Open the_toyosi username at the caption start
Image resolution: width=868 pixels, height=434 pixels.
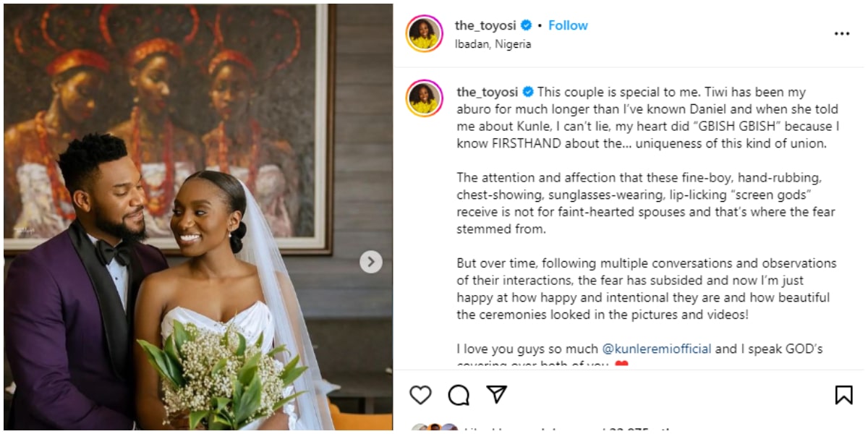pos(488,92)
